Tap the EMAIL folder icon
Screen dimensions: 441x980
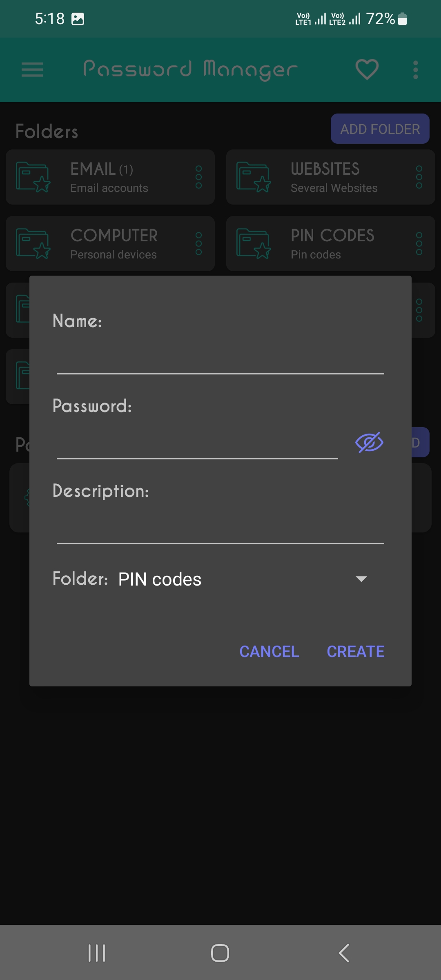click(x=33, y=177)
